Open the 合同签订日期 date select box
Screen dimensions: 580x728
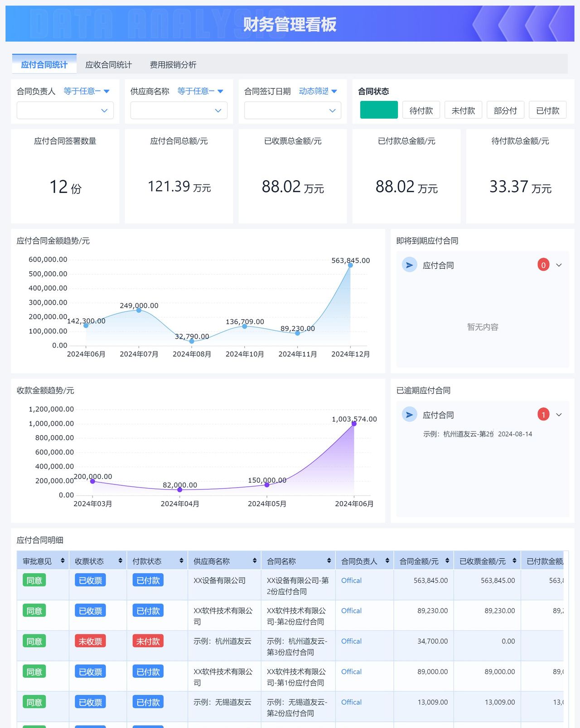[x=293, y=110]
